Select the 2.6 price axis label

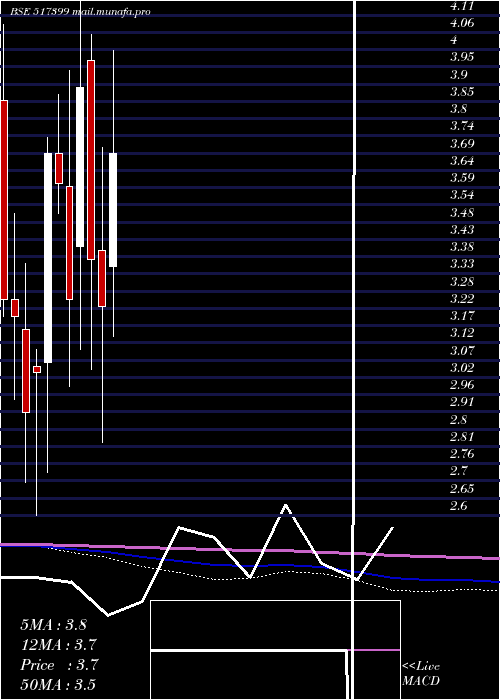(459, 506)
